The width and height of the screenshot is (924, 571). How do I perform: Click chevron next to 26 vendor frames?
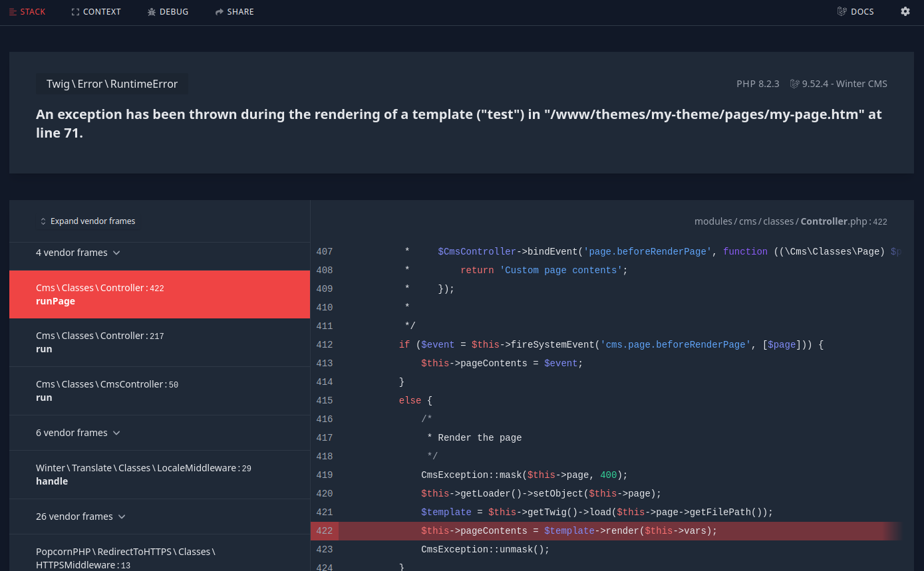[x=122, y=517]
